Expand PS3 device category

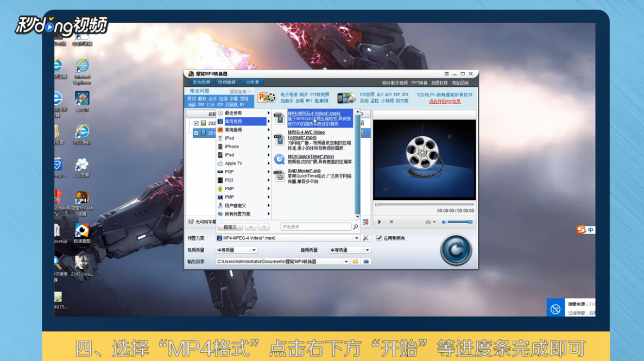coord(244,180)
